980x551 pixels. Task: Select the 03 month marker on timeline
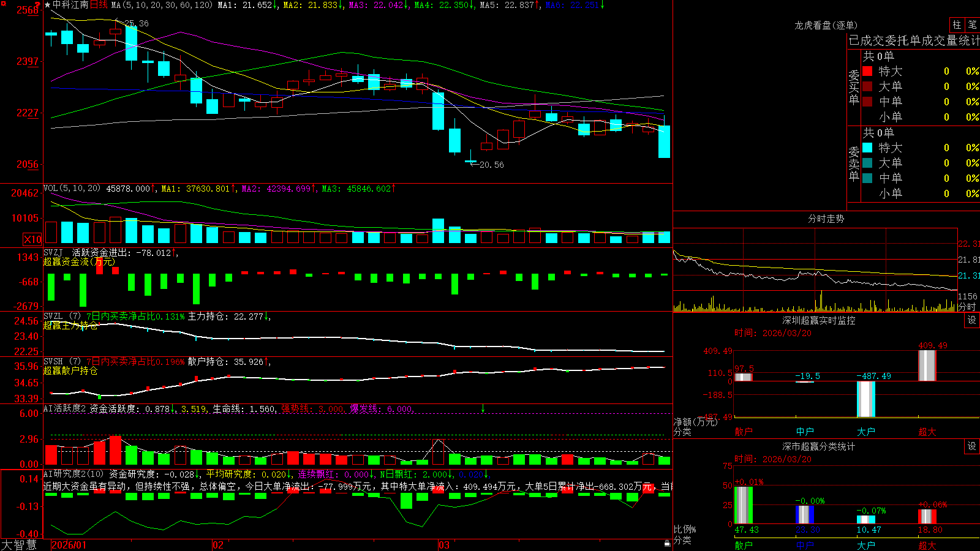(x=444, y=545)
